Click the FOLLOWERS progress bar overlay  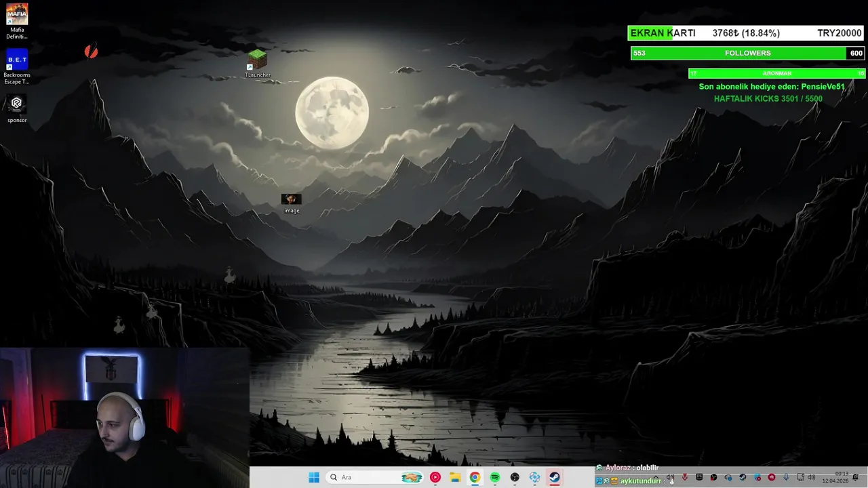[x=747, y=53]
